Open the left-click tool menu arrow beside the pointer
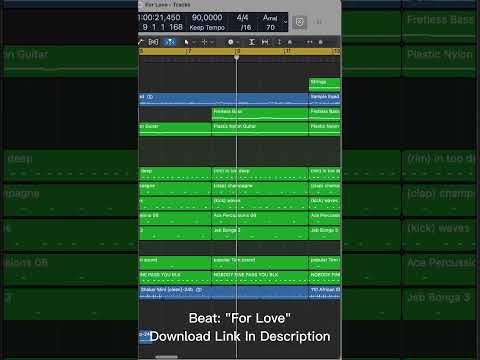 (x=193, y=42)
